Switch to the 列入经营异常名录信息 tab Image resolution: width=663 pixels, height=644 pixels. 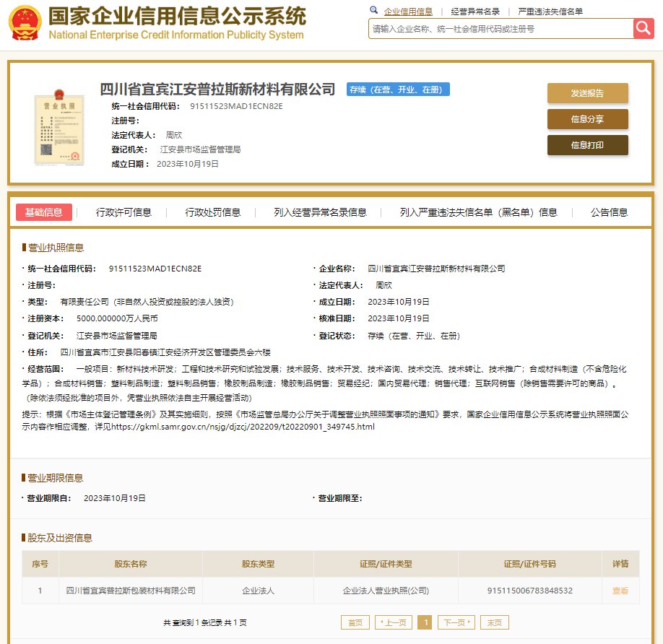pos(320,212)
